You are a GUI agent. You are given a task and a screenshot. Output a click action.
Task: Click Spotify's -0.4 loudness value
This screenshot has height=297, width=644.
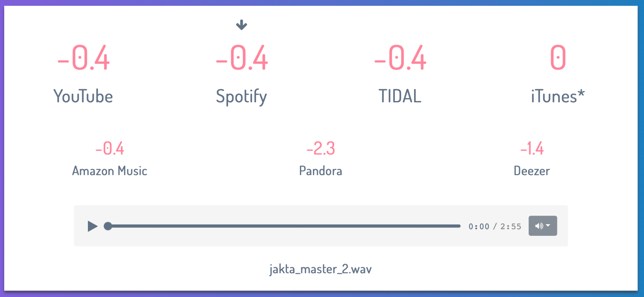pos(242,58)
